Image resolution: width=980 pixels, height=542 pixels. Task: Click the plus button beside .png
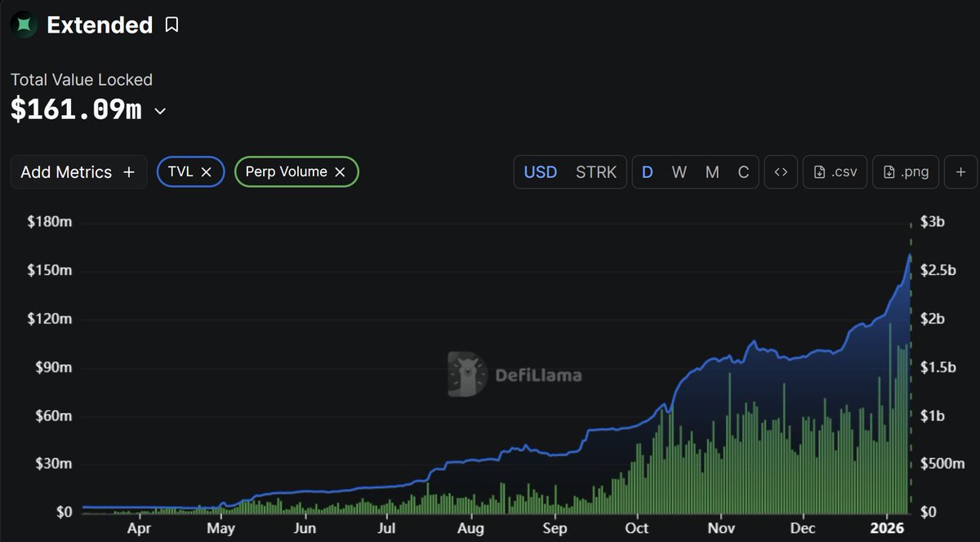coord(961,172)
